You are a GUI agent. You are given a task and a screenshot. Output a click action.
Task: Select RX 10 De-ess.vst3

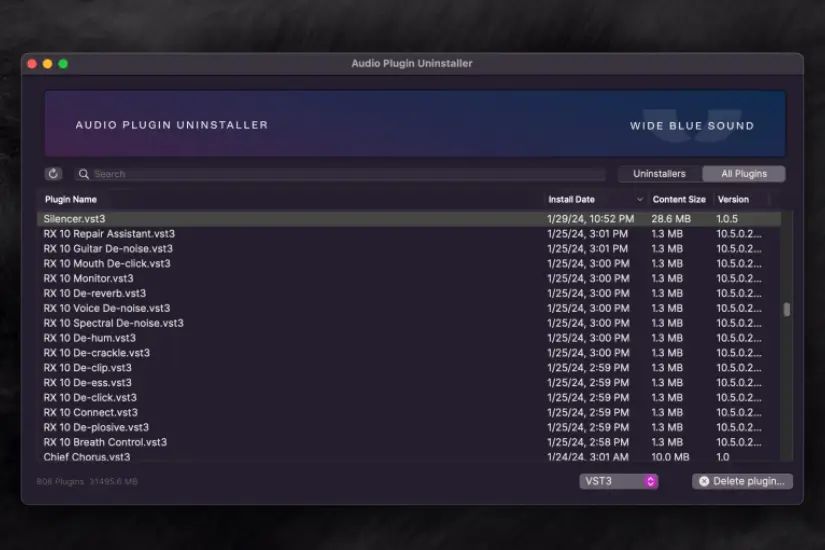(x=409, y=383)
